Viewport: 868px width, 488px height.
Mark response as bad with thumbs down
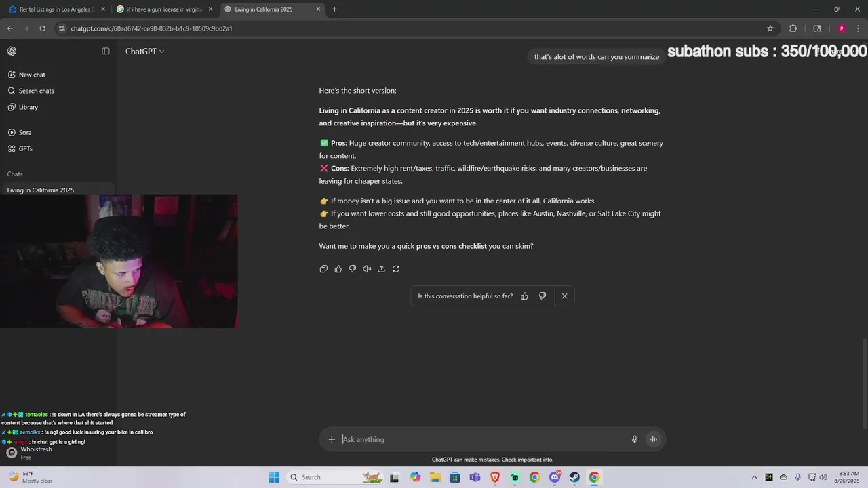click(x=353, y=269)
